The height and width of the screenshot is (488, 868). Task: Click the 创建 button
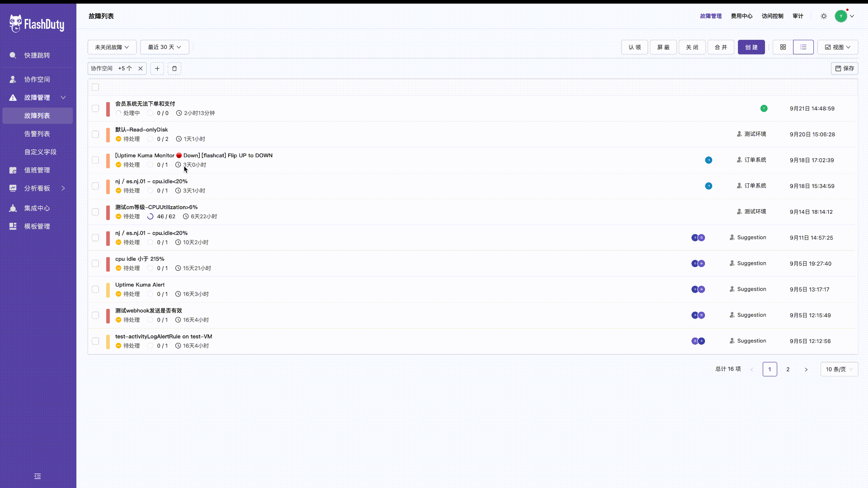click(x=751, y=47)
